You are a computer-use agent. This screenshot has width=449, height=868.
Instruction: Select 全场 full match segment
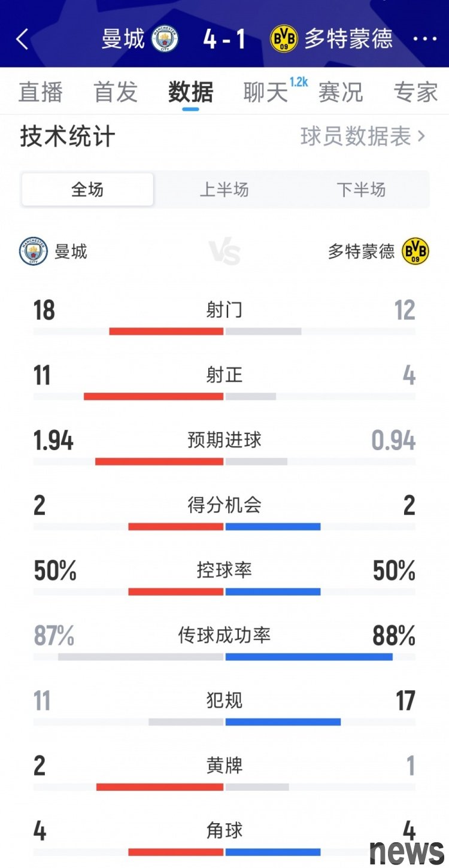tap(87, 190)
